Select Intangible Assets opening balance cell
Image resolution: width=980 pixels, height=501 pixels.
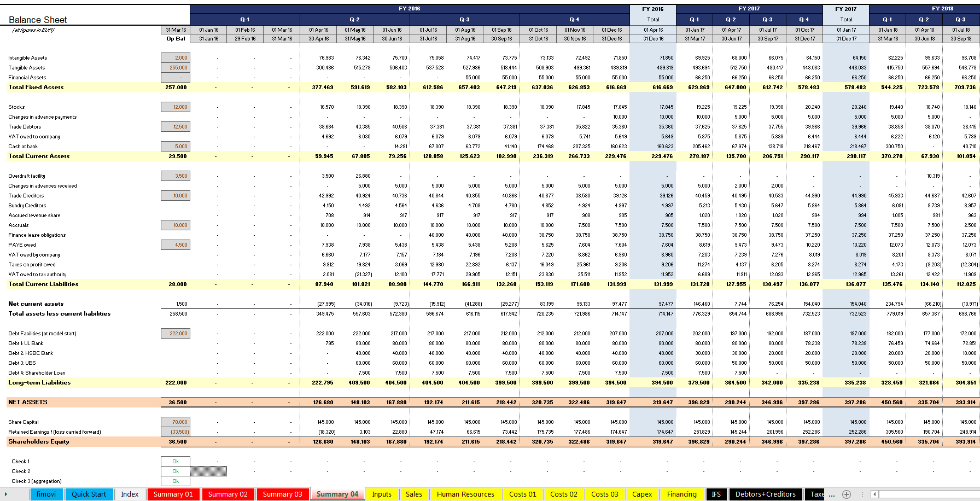(176, 58)
